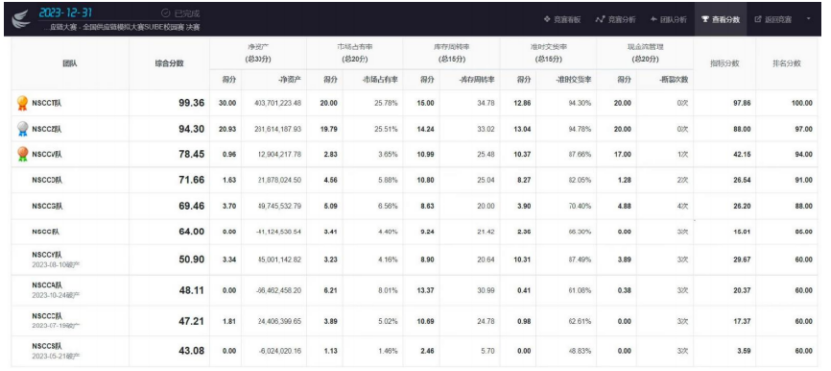
Task: Click the silver medal icon
Action: (22, 129)
